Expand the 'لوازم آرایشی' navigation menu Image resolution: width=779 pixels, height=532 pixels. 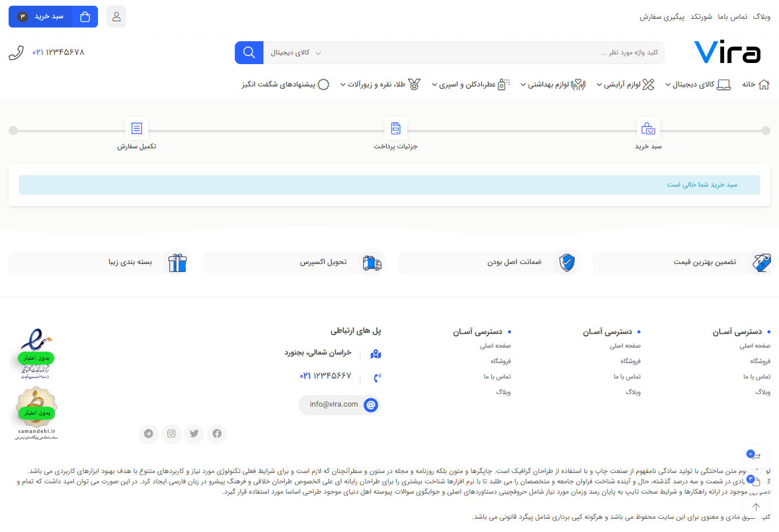pos(625,85)
